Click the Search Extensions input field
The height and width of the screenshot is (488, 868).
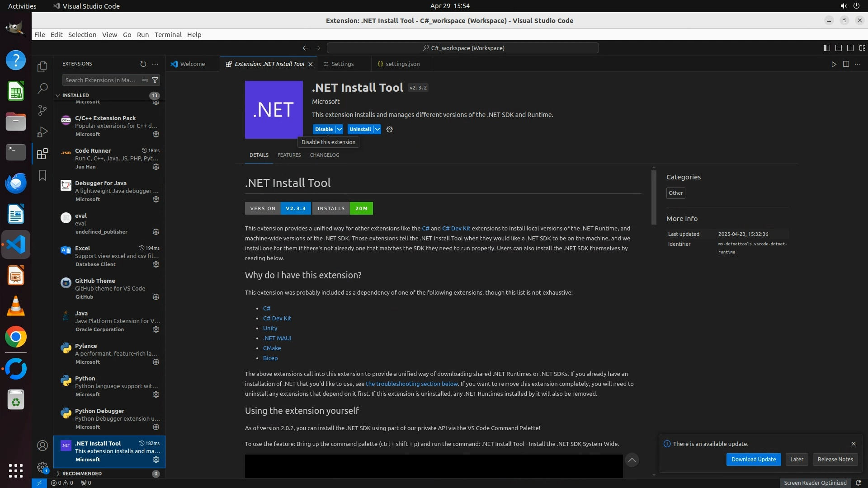(101, 80)
